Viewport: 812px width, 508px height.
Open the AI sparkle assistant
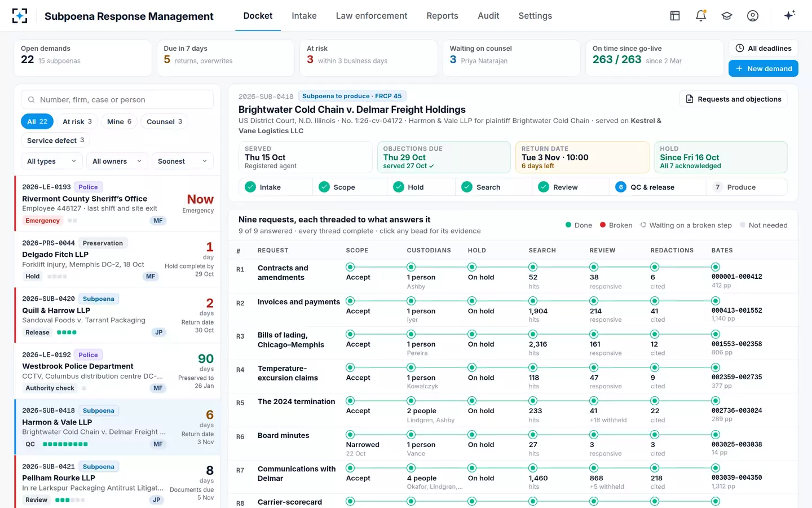coord(789,15)
